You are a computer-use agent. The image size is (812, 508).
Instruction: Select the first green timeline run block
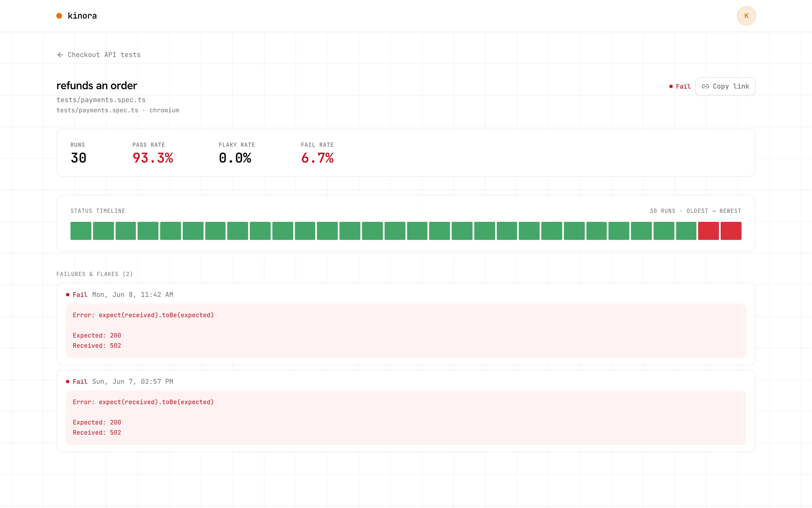(x=81, y=231)
